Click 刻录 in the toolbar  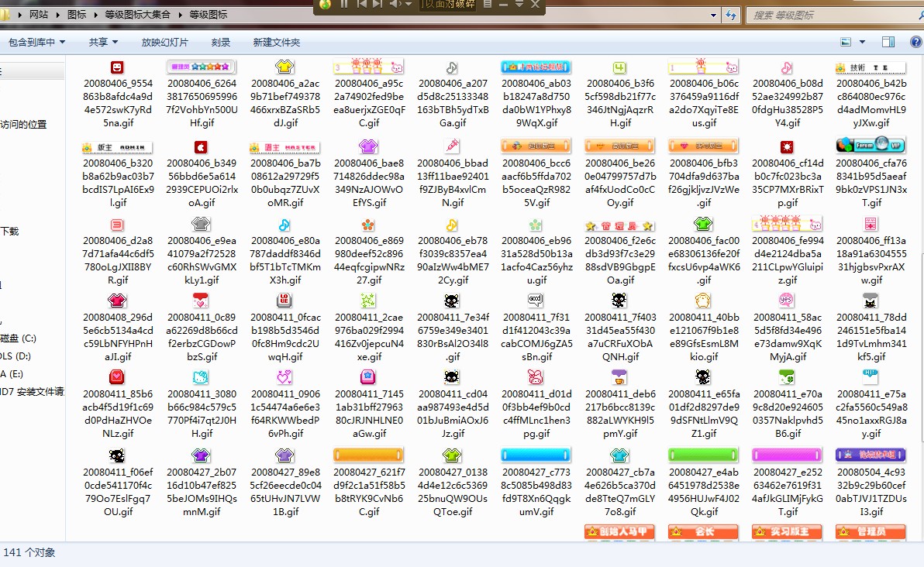(x=221, y=43)
